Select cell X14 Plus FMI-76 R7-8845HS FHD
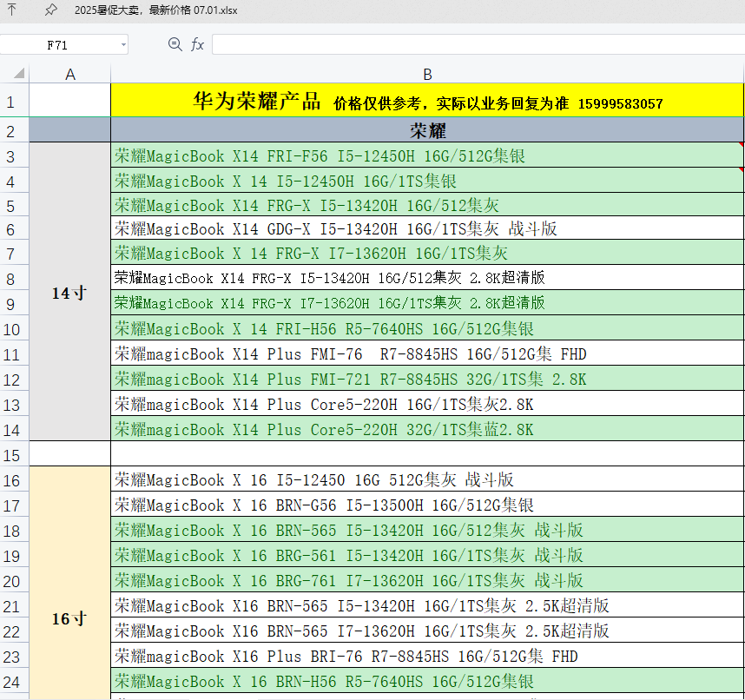Viewport: 745px width, 700px height. click(427, 353)
